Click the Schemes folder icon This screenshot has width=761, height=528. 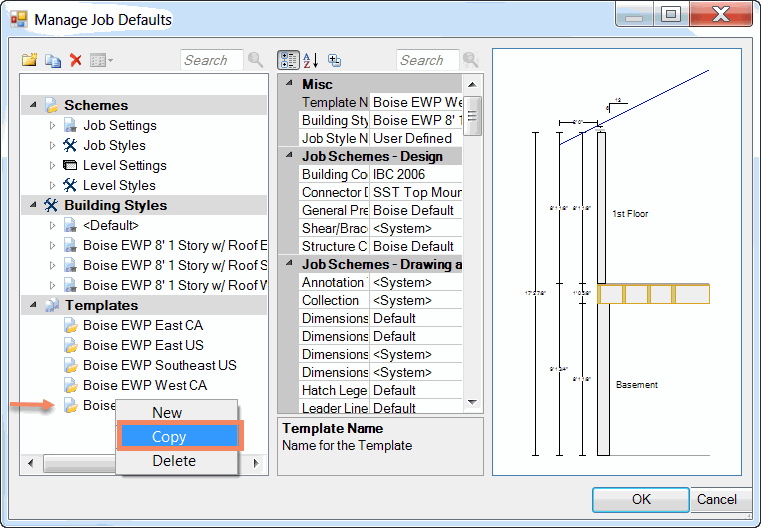(51, 105)
